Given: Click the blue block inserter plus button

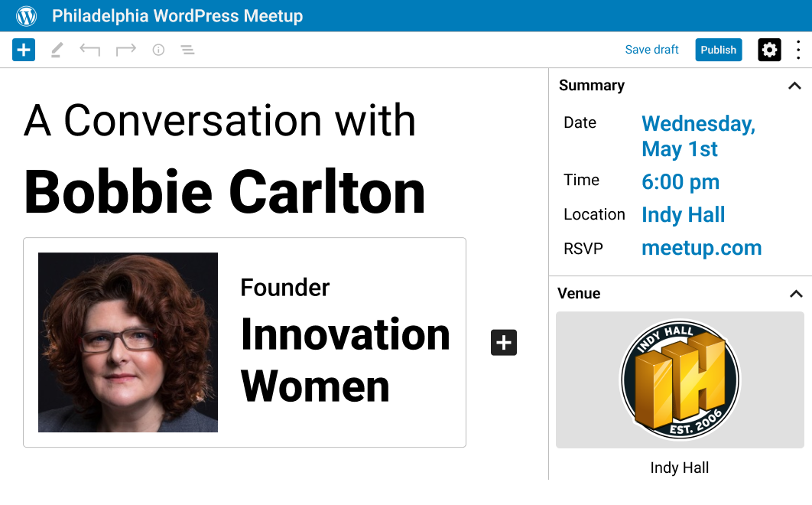Looking at the screenshot, I should (24, 50).
